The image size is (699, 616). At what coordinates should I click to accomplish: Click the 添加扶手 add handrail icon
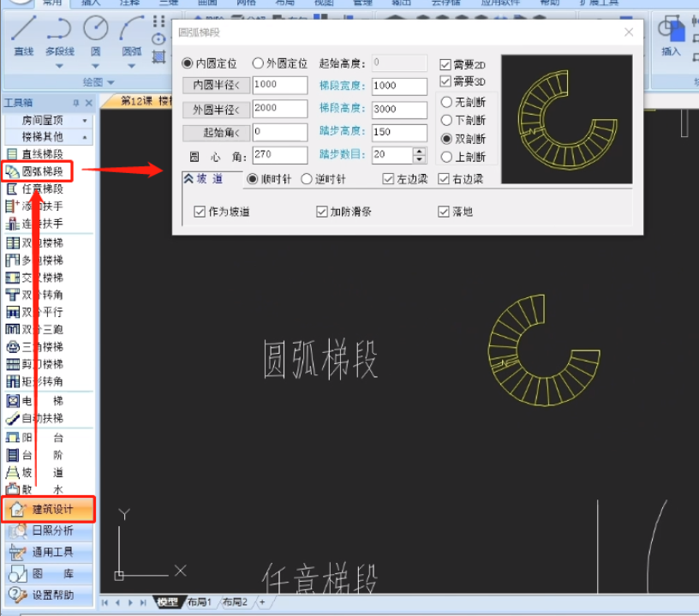tap(12, 206)
